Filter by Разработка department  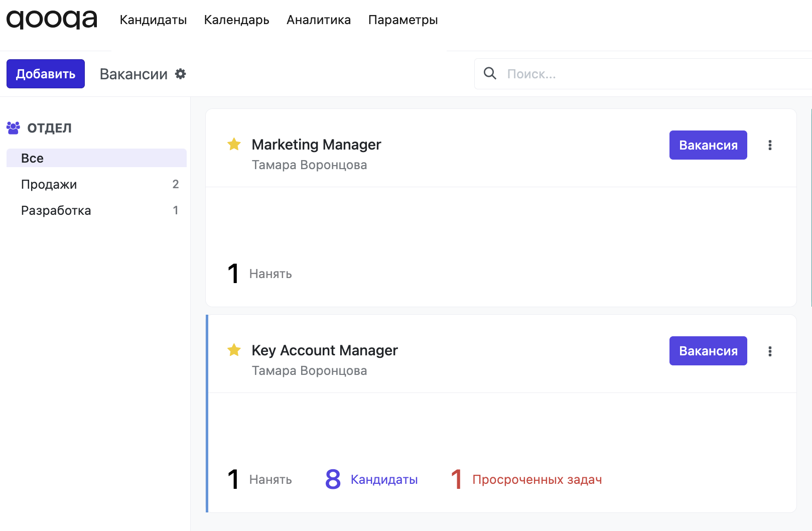96,210
